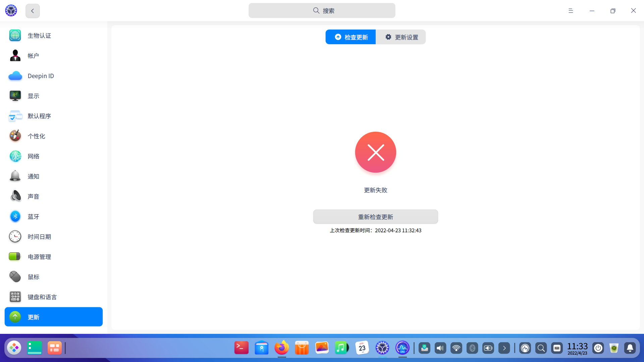This screenshot has height=362, width=644.
Task: Open 蓝牙 settings in the sidebar
Action: (33, 217)
